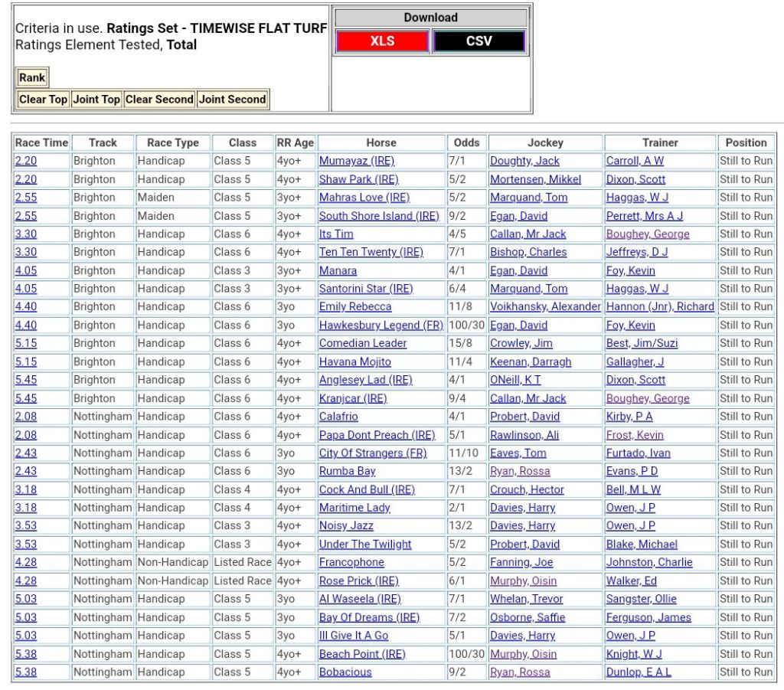Viewport: 784px width, 690px height.
Task: Open horse Mumayaz (IRE) details
Action: pos(357,161)
